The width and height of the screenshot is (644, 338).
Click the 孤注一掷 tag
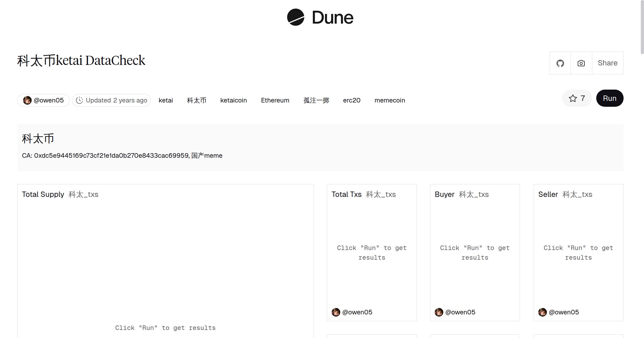click(x=316, y=100)
